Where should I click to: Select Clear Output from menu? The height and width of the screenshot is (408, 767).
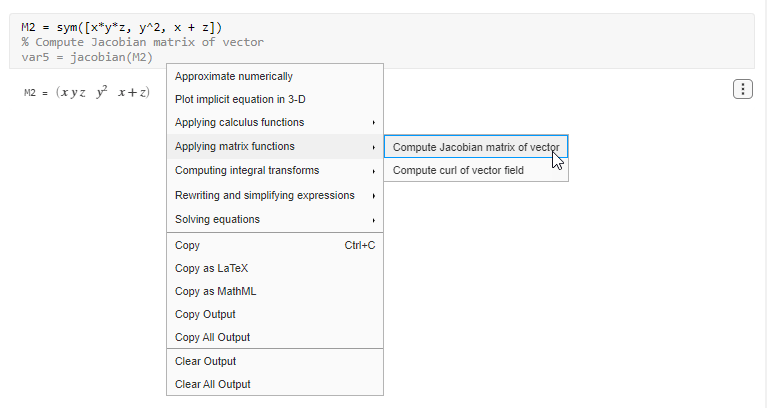[x=205, y=361]
